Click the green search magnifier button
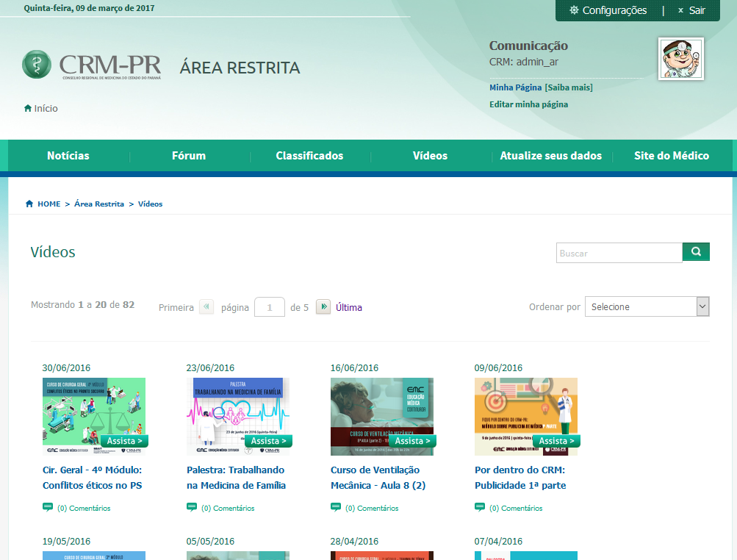737x560 pixels. pos(696,252)
